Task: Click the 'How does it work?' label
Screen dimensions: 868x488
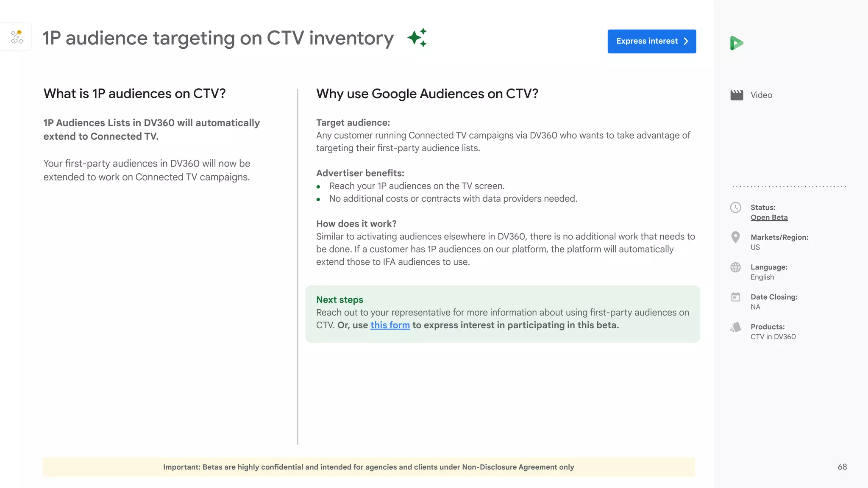Action: (x=356, y=224)
